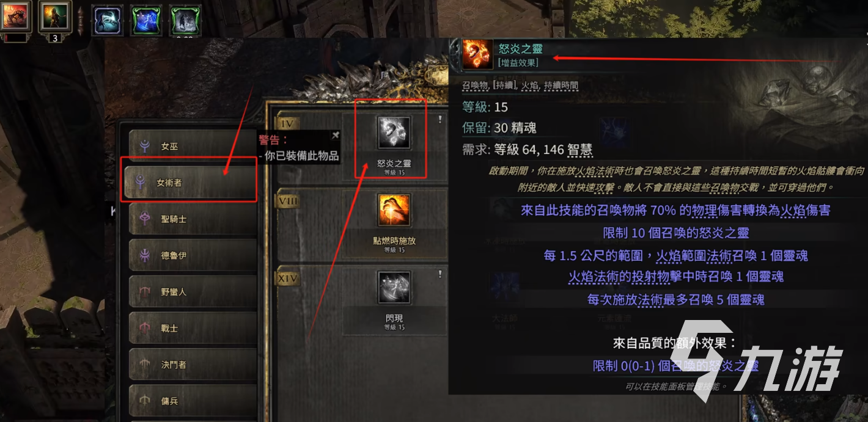
Task: Select the 女術者 class tab
Action: pyautogui.click(x=190, y=181)
